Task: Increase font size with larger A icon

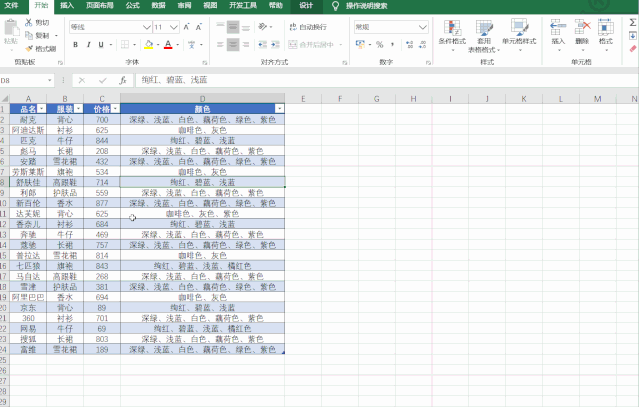Action: point(186,27)
